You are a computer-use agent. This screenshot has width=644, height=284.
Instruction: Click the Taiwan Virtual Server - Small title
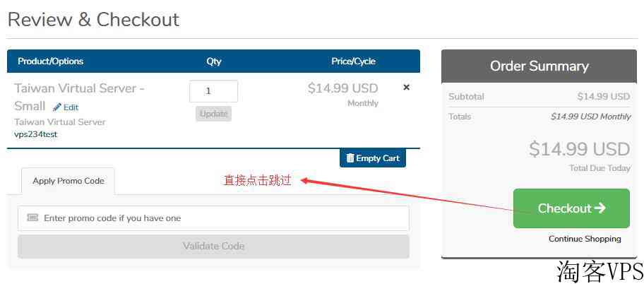[x=79, y=97]
